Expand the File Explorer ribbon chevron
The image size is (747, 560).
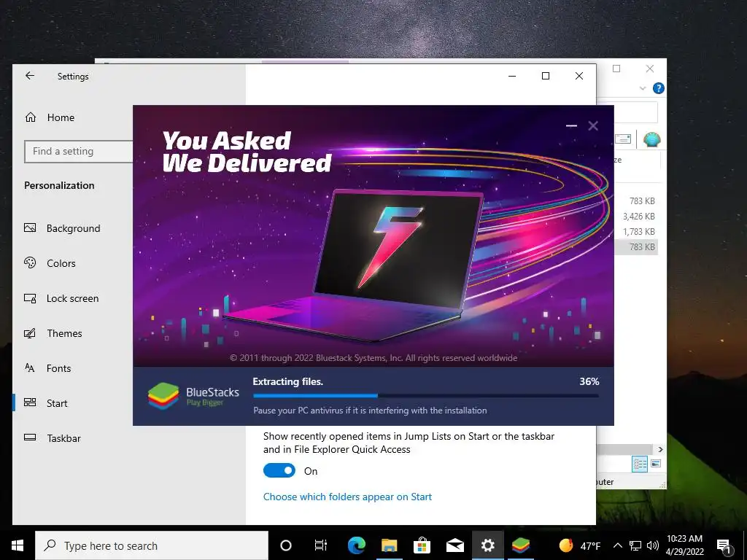(x=643, y=88)
